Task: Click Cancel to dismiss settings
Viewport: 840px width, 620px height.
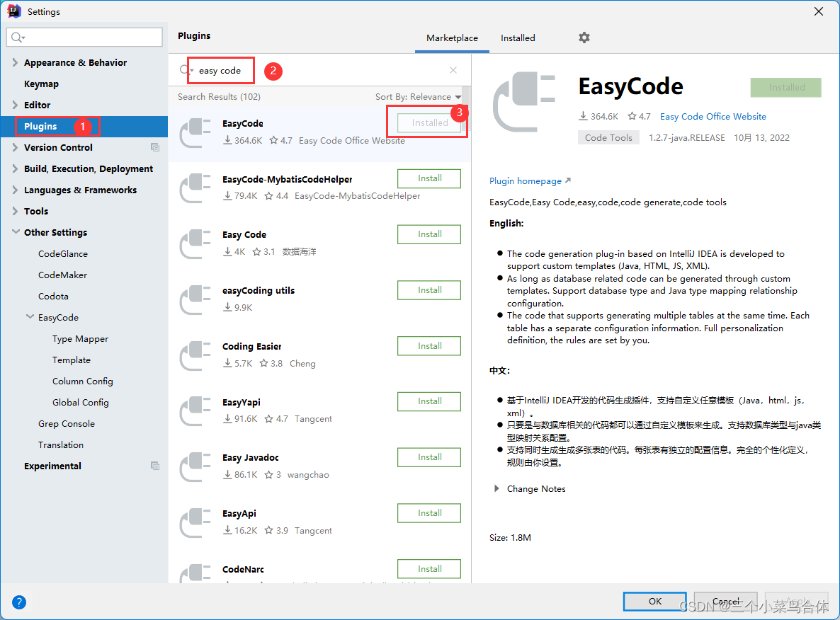Action: (725, 602)
